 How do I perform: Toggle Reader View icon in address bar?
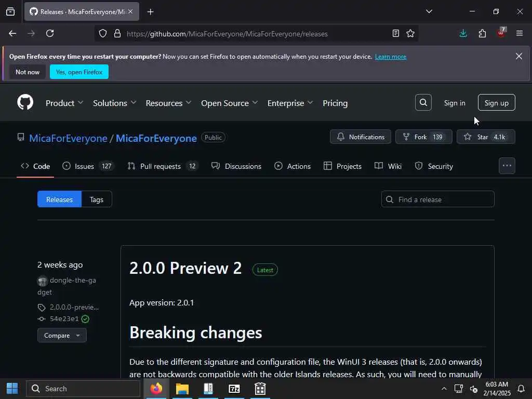[x=395, y=33]
